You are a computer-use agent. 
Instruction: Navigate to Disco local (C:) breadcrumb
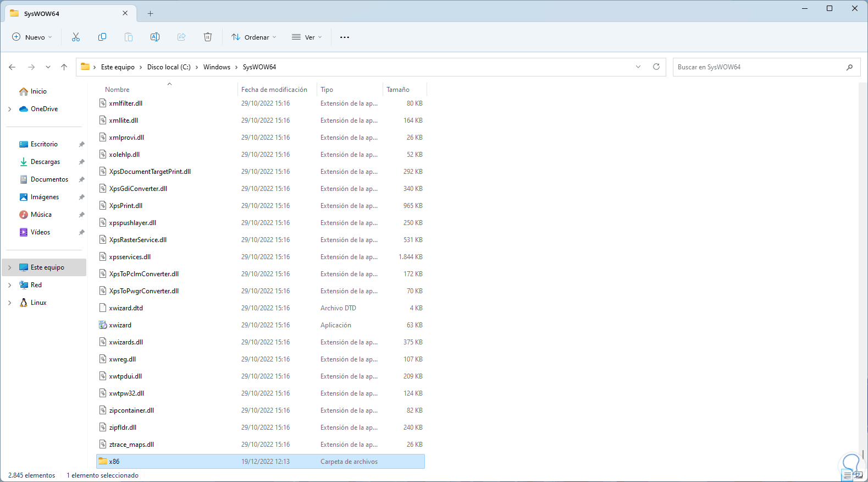tap(169, 67)
